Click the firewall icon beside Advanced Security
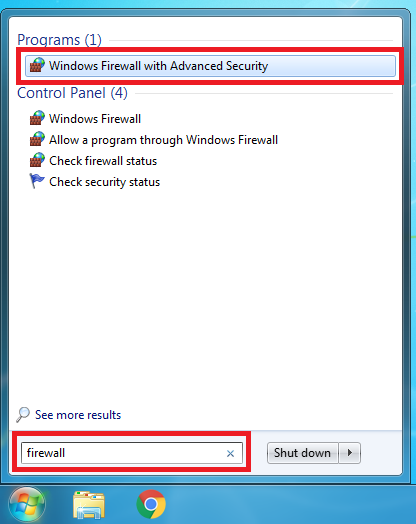The image size is (416, 524). [x=37, y=65]
